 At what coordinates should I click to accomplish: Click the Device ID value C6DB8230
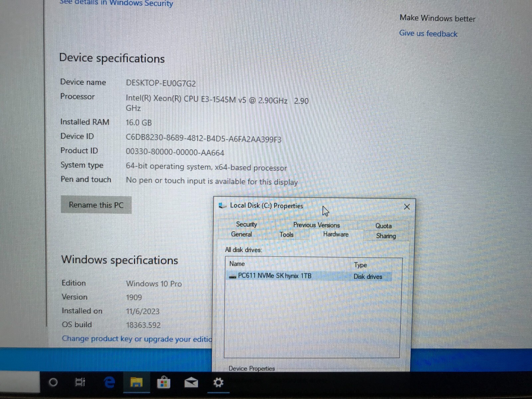coord(203,138)
